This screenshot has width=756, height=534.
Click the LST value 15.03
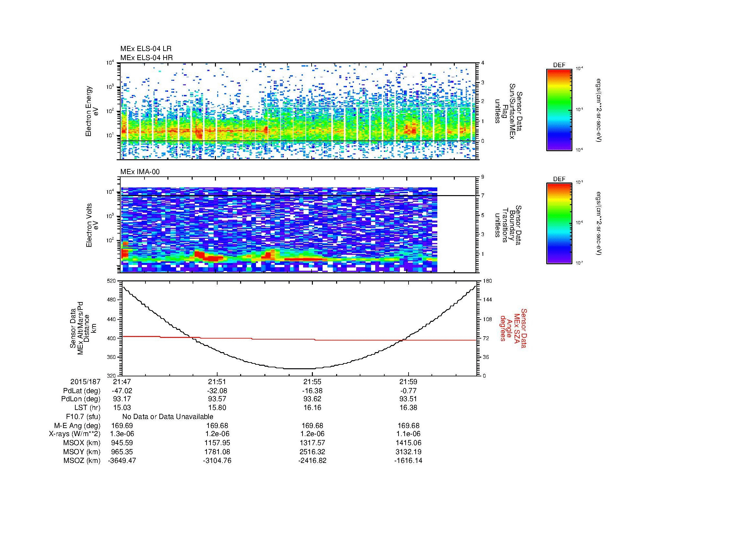point(122,408)
